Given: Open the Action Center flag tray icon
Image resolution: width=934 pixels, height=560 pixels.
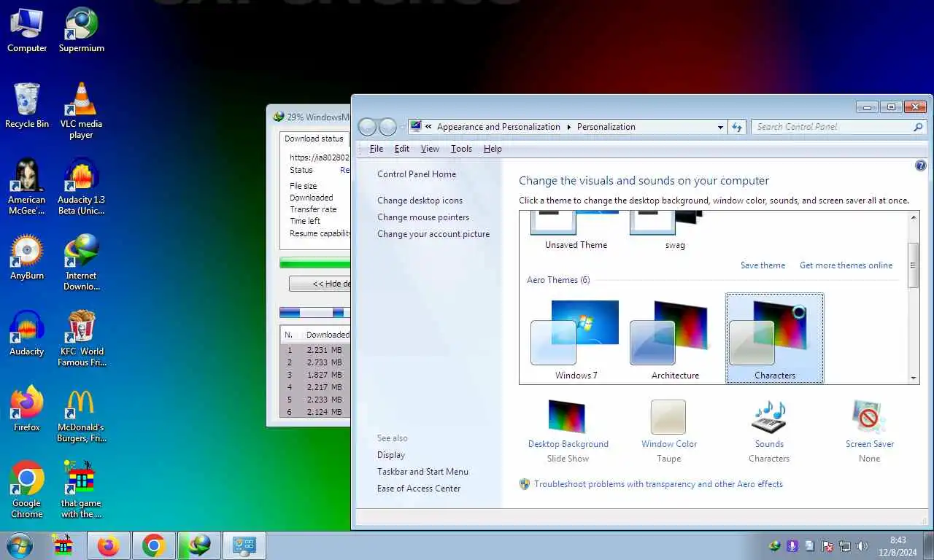Looking at the screenshot, I should [827, 545].
